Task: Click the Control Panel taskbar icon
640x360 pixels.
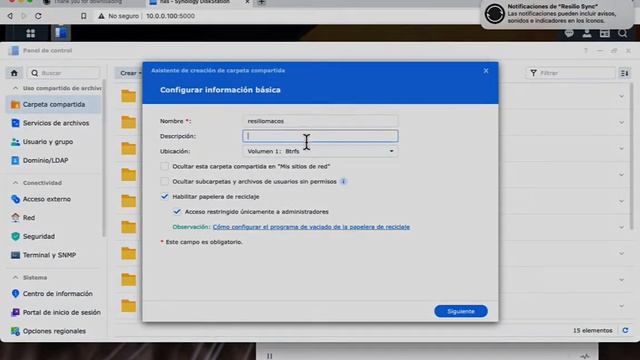Action: pyautogui.click(x=61, y=33)
